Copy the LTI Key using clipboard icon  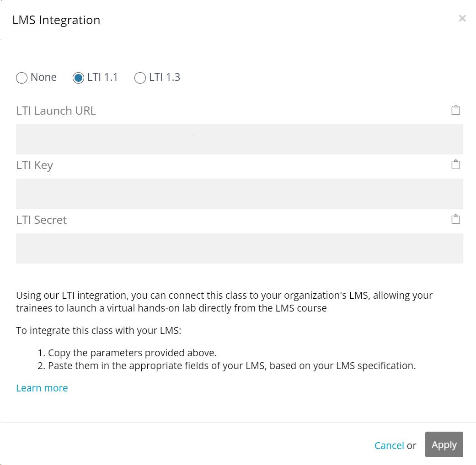click(455, 164)
